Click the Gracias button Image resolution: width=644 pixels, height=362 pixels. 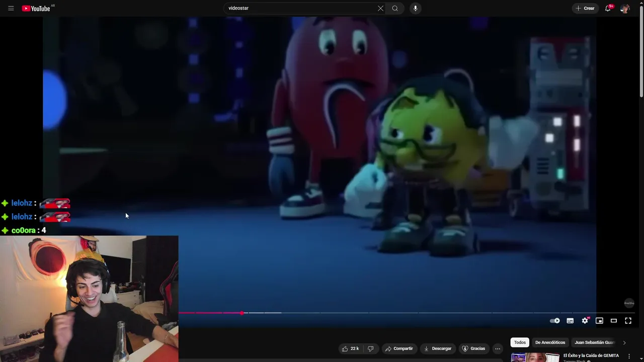pos(473,348)
